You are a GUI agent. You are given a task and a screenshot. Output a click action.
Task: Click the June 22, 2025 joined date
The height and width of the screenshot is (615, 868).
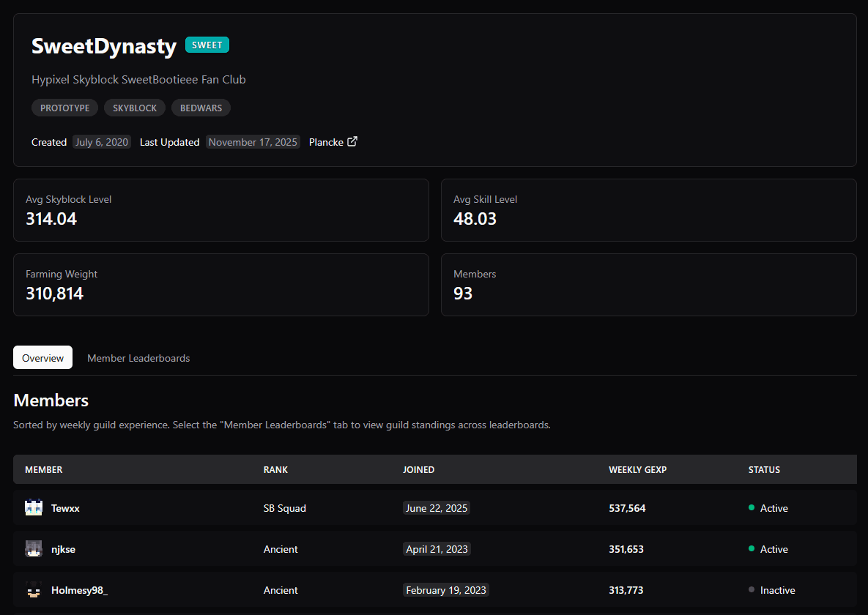pos(437,508)
